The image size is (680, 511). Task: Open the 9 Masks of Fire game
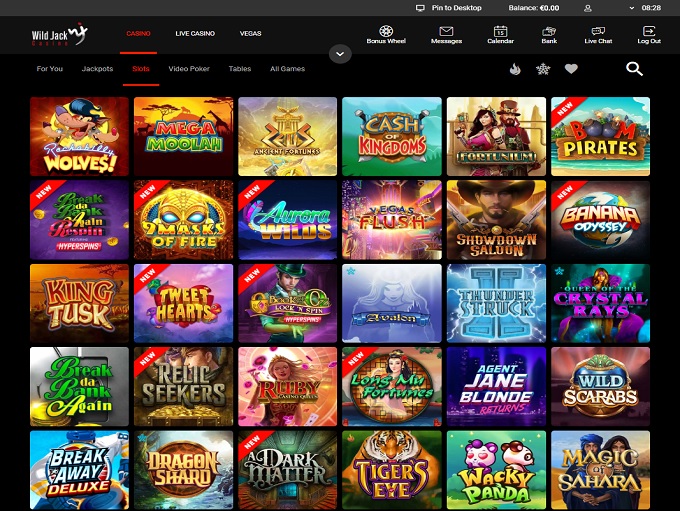point(183,220)
